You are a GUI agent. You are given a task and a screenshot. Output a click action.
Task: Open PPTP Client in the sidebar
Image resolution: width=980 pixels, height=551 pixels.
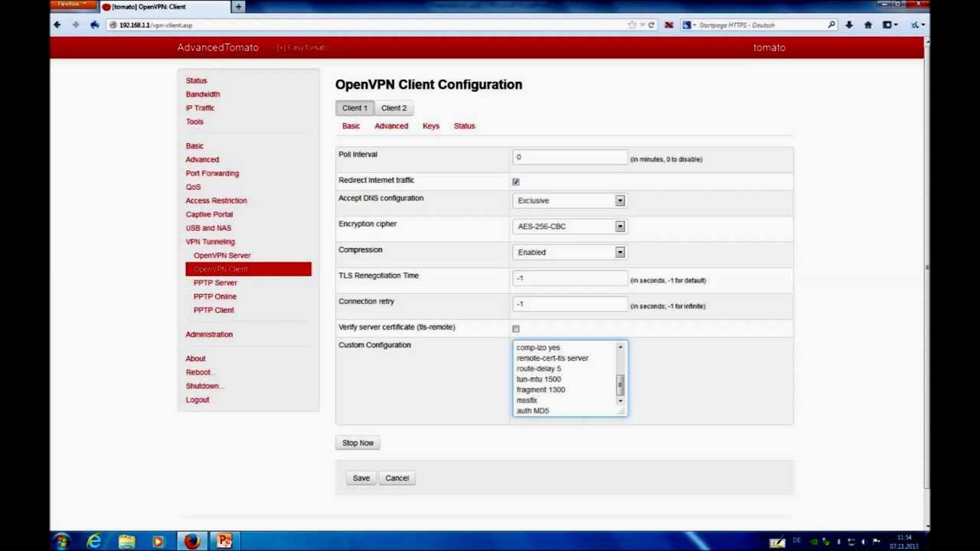[x=214, y=311]
